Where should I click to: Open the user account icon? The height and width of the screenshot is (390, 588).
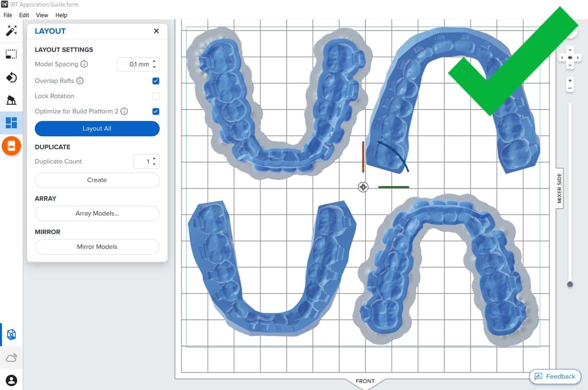click(x=11, y=380)
